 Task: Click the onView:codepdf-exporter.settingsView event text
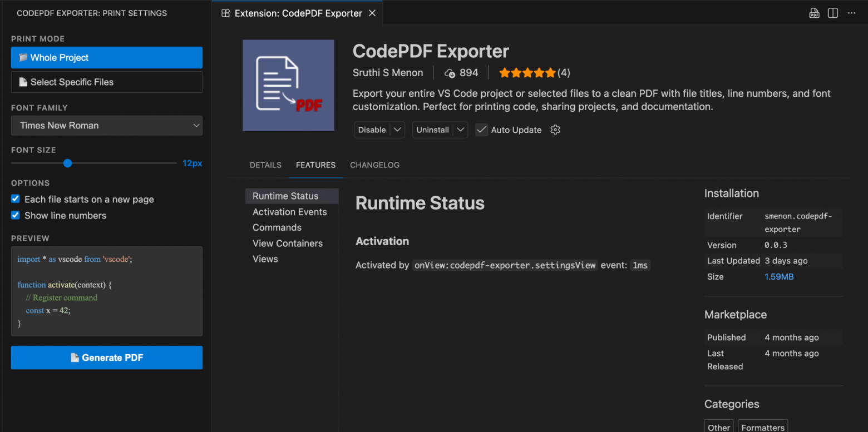click(505, 265)
